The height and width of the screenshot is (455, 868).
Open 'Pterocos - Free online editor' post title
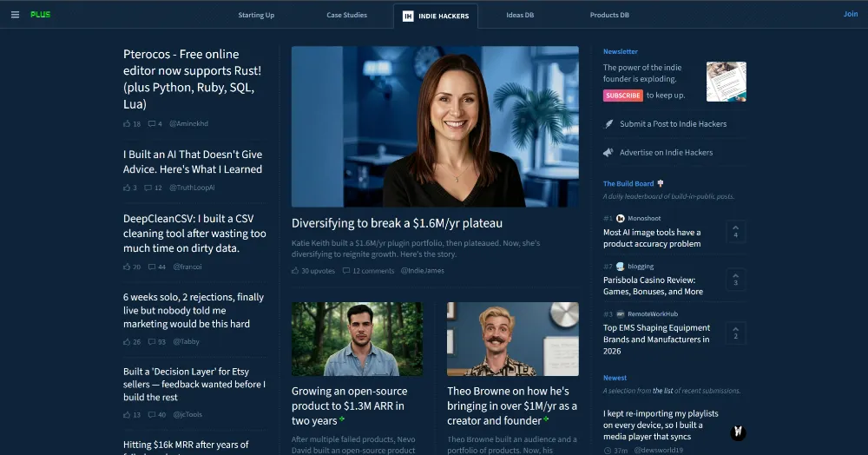click(192, 79)
